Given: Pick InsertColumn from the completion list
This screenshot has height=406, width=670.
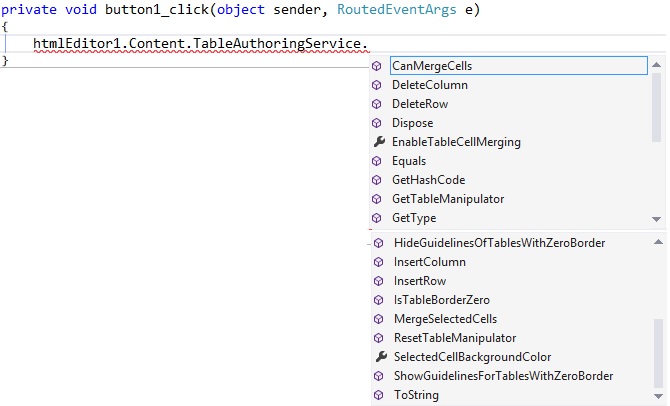Looking at the screenshot, I should tap(429, 262).
